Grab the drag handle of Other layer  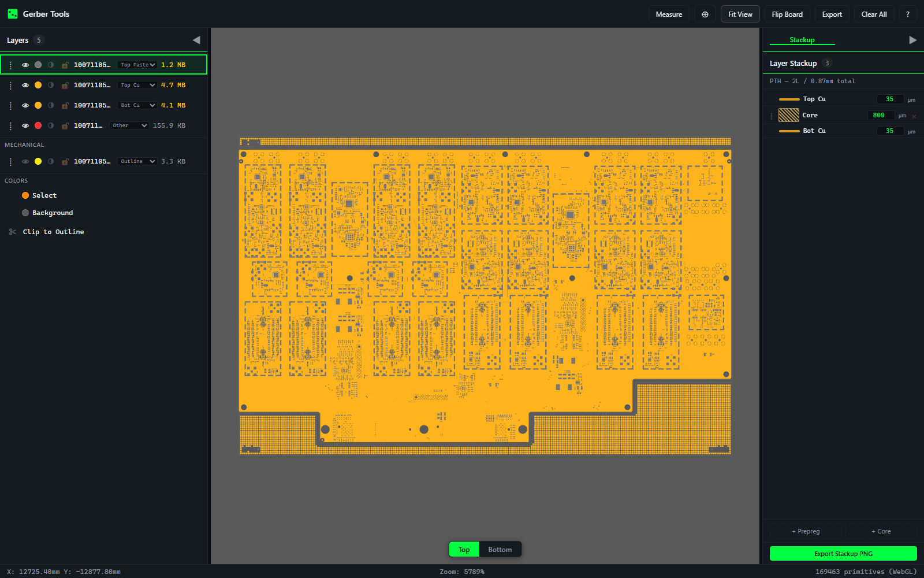click(x=10, y=125)
